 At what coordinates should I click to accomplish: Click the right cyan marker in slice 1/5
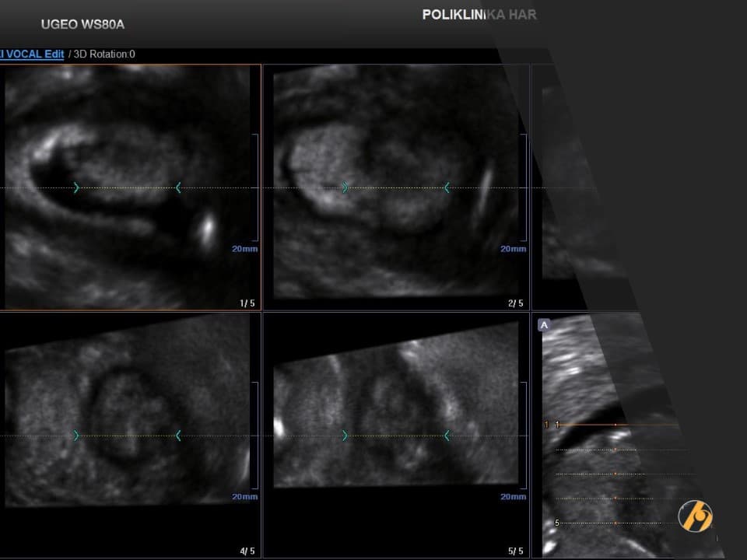pyautogui.click(x=178, y=187)
